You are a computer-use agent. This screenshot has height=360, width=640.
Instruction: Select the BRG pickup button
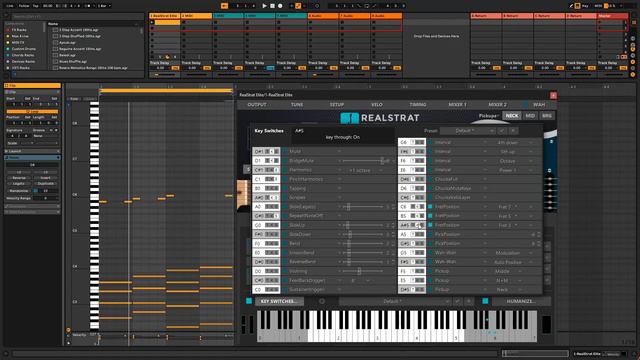pos(547,116)
